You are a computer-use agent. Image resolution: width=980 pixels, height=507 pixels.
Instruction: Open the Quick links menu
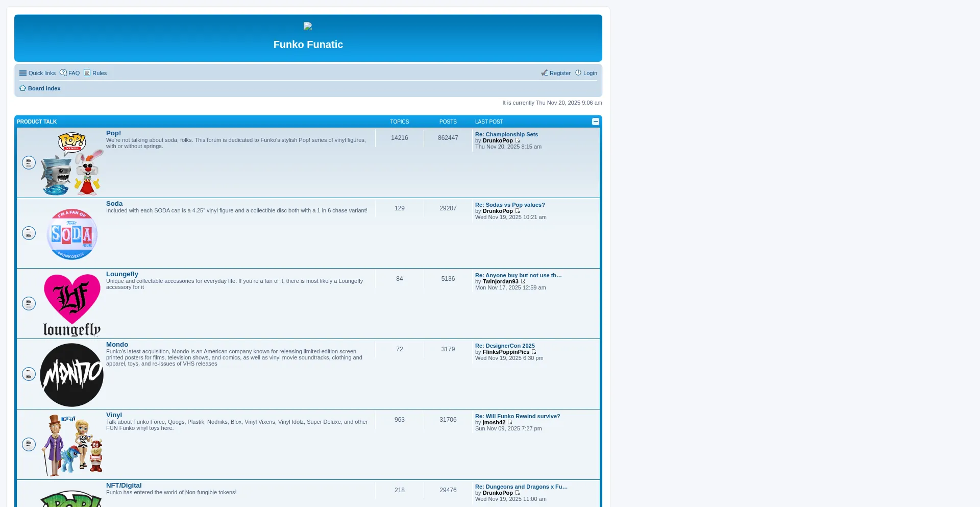pyautogui.click(x=37, y=73)
